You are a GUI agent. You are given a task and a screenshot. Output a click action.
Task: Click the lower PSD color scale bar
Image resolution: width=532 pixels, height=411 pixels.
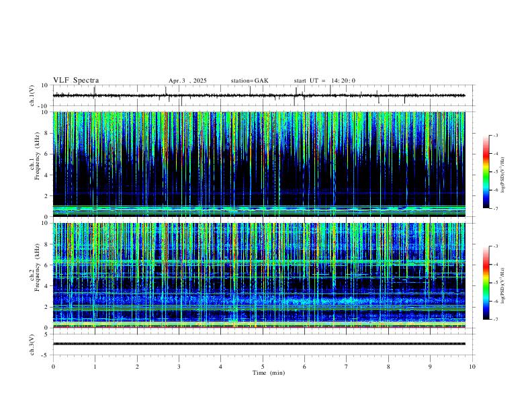tap(486, 283)
